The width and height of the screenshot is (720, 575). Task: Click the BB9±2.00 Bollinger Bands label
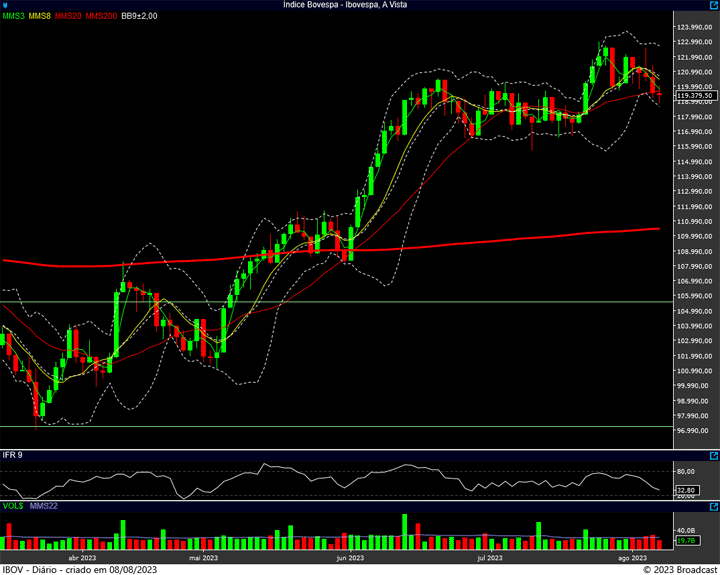139,16
